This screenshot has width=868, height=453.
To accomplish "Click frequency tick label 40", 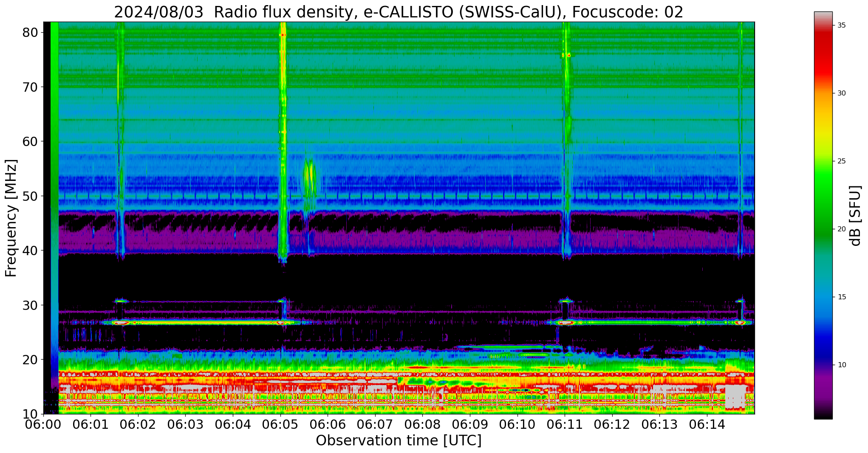I will [x=31, y=250].
